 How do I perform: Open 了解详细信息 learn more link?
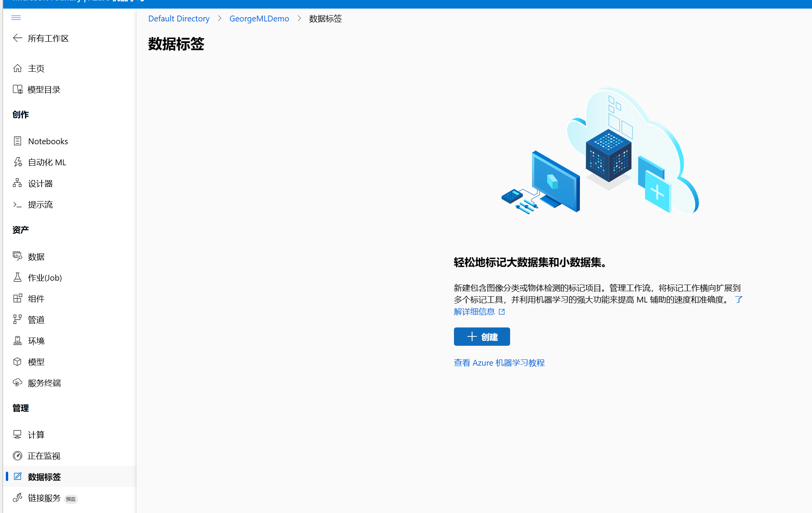pos(474,311)
